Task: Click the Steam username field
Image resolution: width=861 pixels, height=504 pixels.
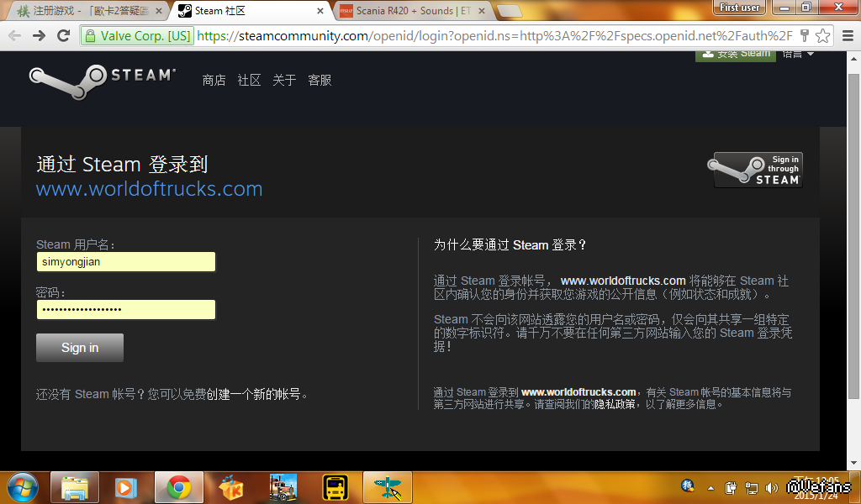Action: pyautogui.click(x=126, y=261)
